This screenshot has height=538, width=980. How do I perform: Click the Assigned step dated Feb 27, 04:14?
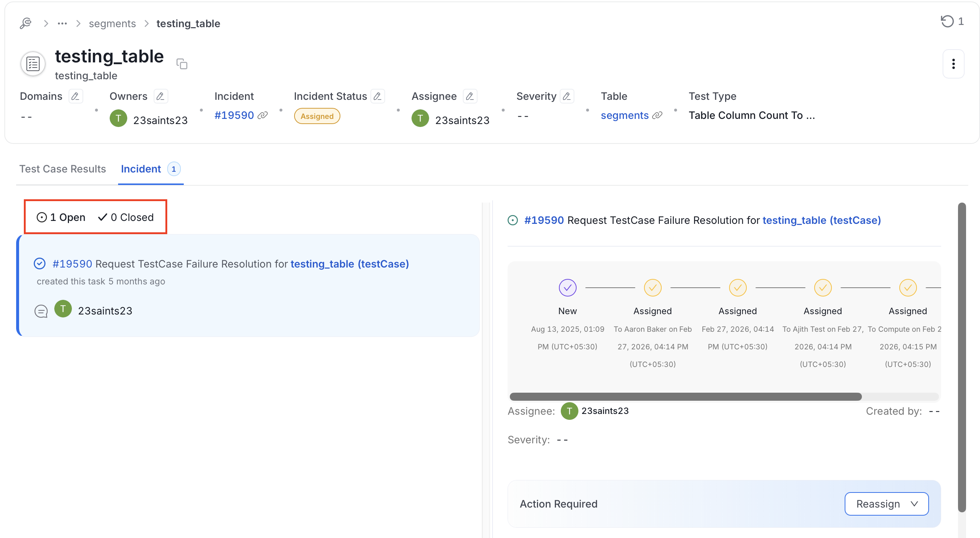click(738, 288)
